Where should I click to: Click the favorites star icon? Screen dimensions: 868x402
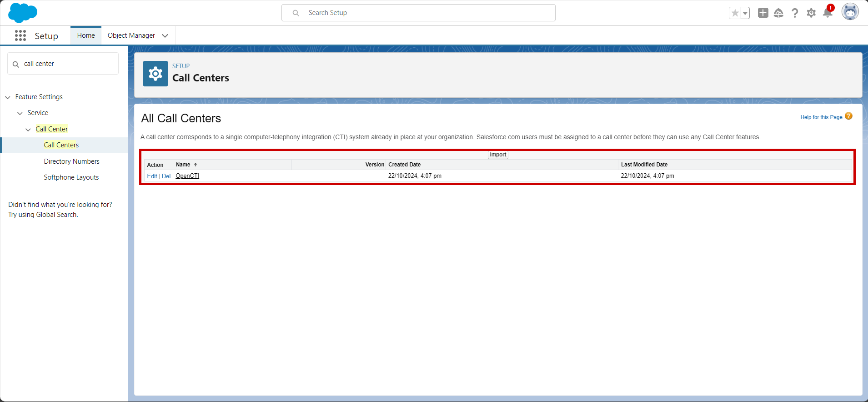tap(735, 13)
